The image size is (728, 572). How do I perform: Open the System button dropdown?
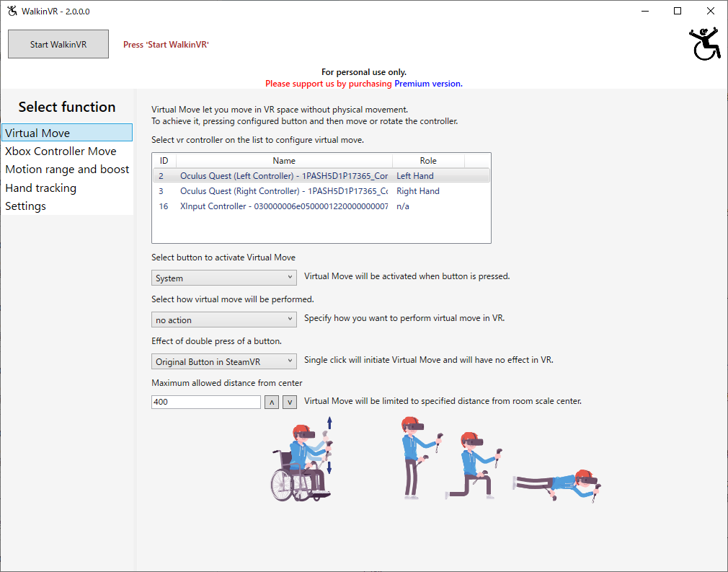pos(223,278)
